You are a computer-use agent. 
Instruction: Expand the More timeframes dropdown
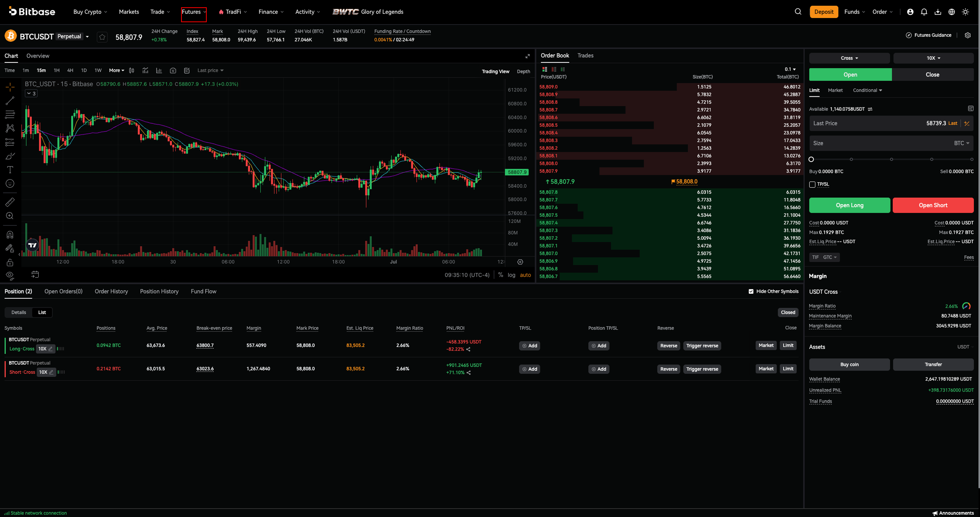(116, 70)
